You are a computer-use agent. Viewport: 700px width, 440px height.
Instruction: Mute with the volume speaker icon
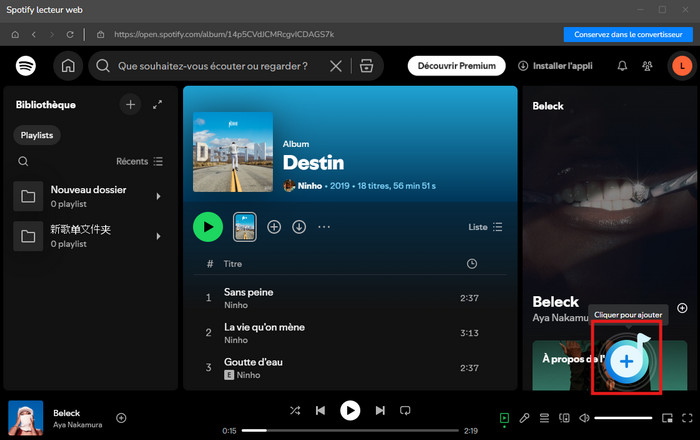coord(584,418)
